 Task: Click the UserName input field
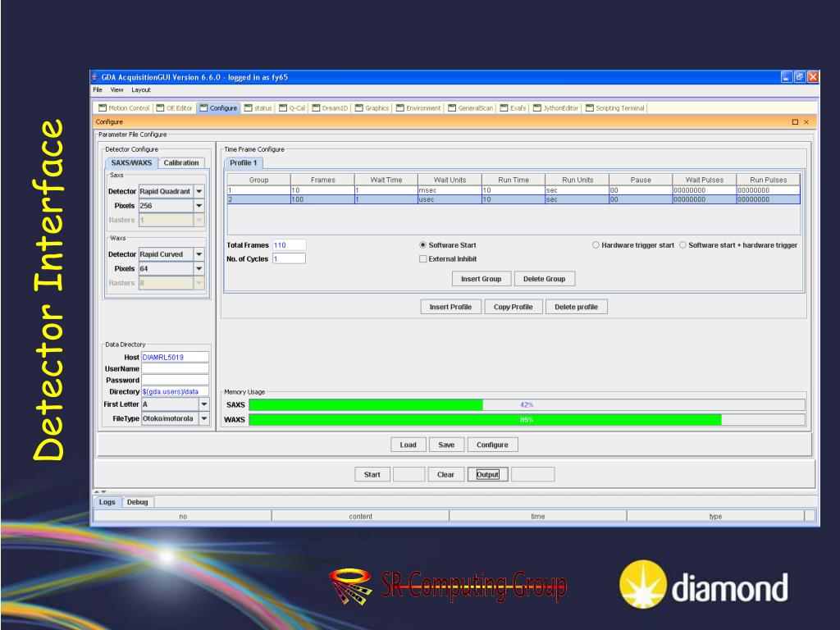pos(176,369)
